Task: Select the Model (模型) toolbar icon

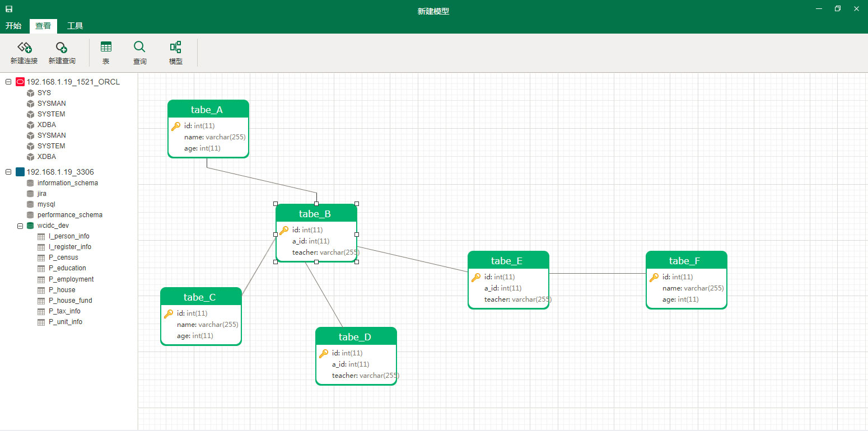Action: click(176, 47)
